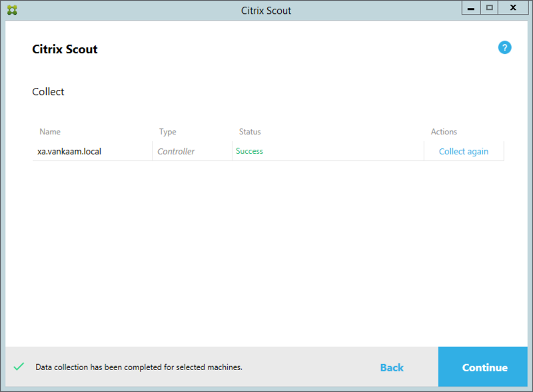
Task: Minimize the Citrix Scout window
Action: point(471,8)
